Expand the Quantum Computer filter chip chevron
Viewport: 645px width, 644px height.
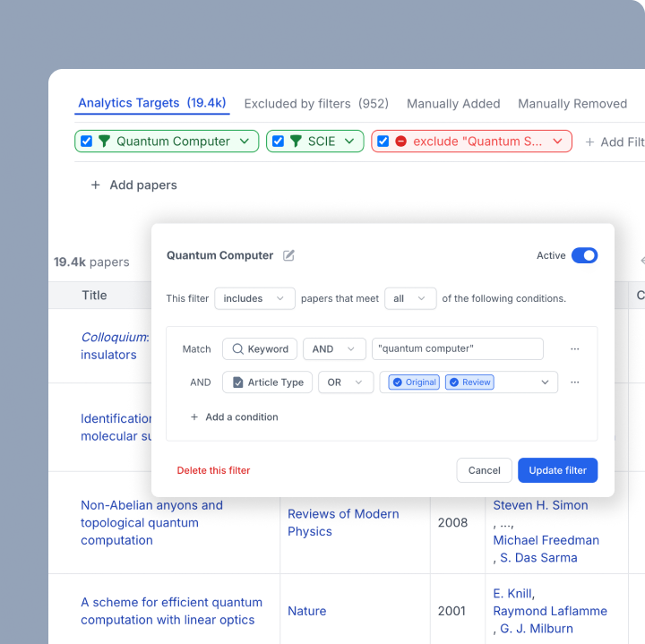tap(245, 141)
